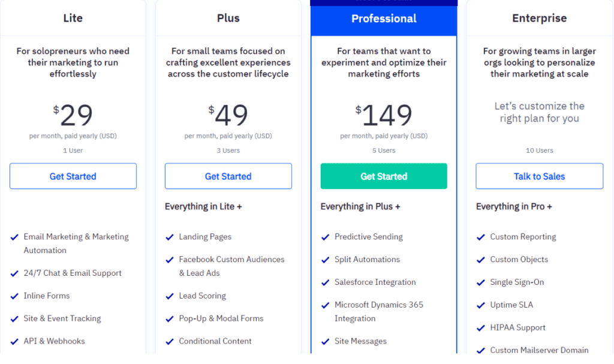Click the API & Webhooks checkmark icon
This screenshot has height=364, width=614.
tap(14, 341)
